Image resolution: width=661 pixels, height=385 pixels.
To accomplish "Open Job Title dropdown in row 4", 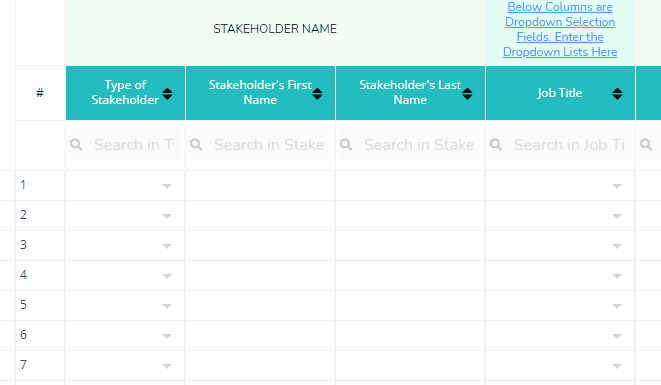I will [617, 276].
